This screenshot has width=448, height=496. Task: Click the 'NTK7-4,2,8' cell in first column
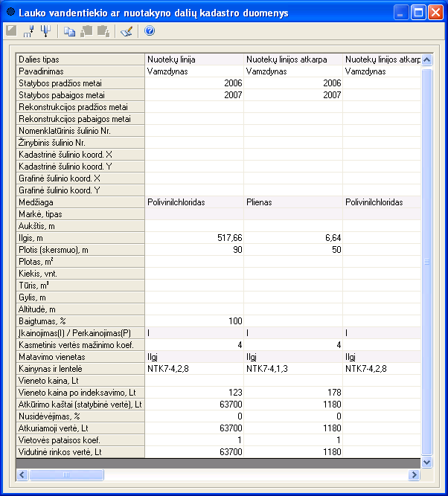click(194, 369)
